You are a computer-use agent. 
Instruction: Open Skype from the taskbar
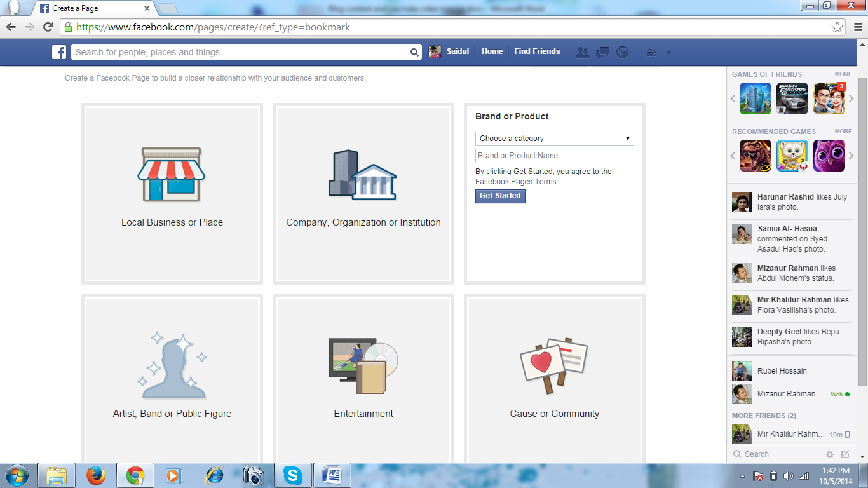tap(293, 475)
